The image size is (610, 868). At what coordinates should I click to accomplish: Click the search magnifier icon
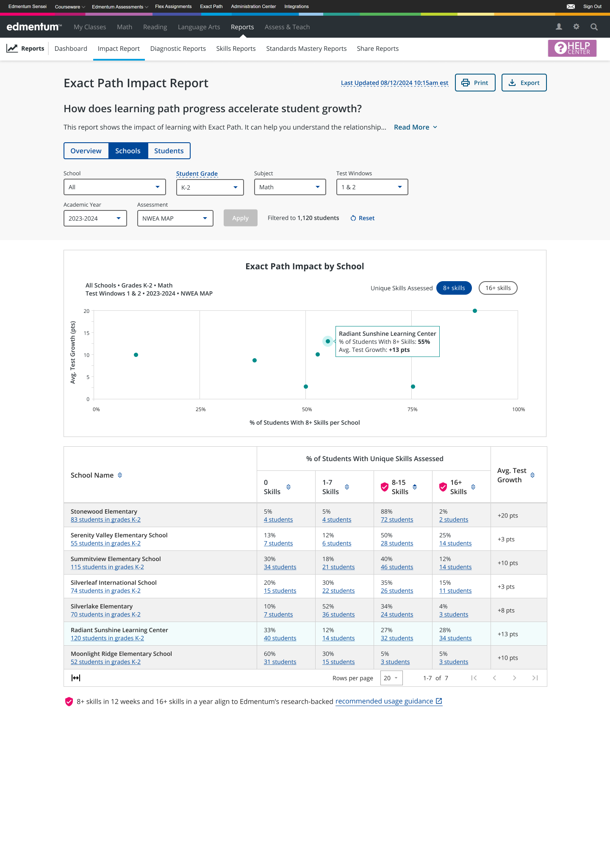click(x=594, y=27)
